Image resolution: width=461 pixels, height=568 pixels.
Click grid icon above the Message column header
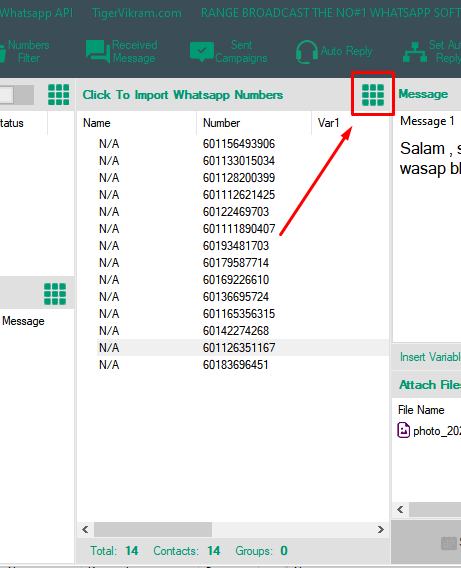pyautogui.click(x=55, y=294)
